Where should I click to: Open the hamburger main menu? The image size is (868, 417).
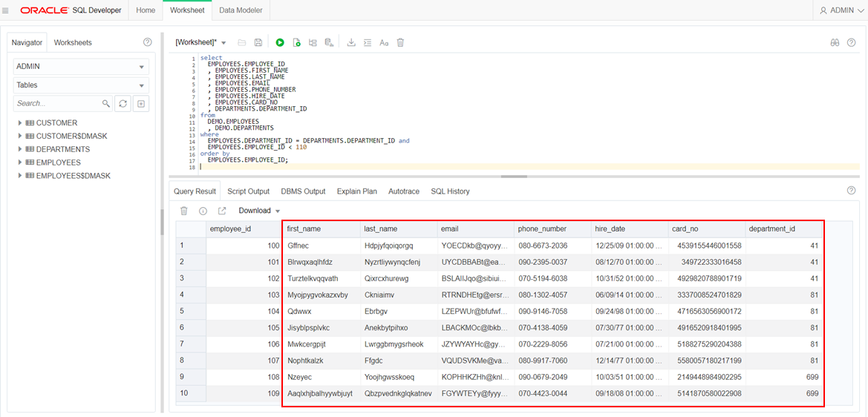[x=5, y=10]
